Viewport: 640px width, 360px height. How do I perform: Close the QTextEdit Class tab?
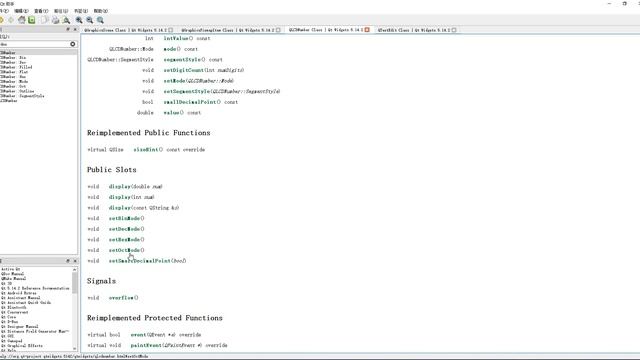[454, 30]
